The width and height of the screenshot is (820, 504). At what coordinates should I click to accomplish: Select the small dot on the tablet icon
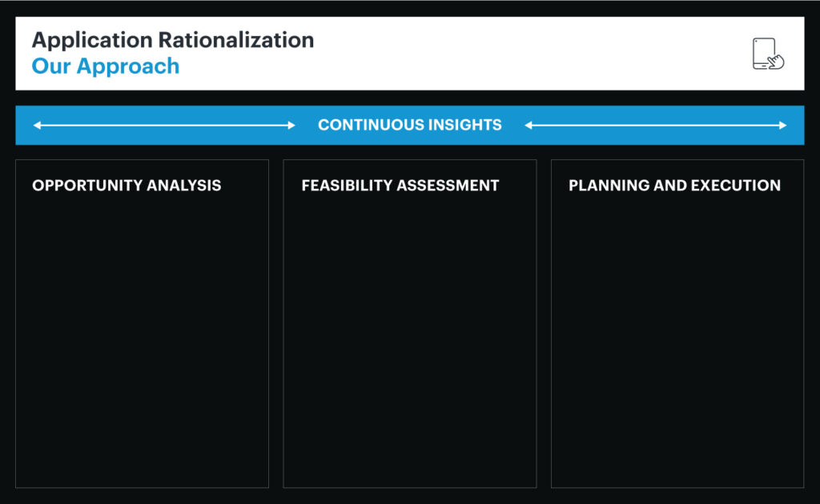756,41
